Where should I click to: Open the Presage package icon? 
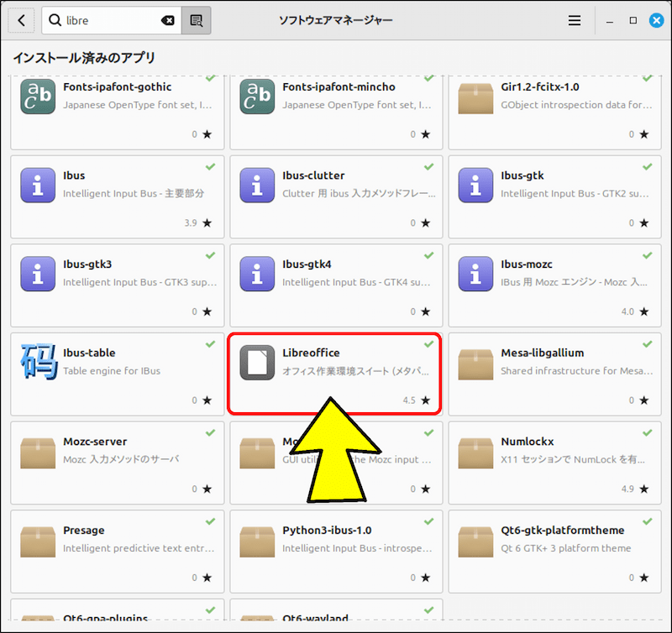point(37,540)
